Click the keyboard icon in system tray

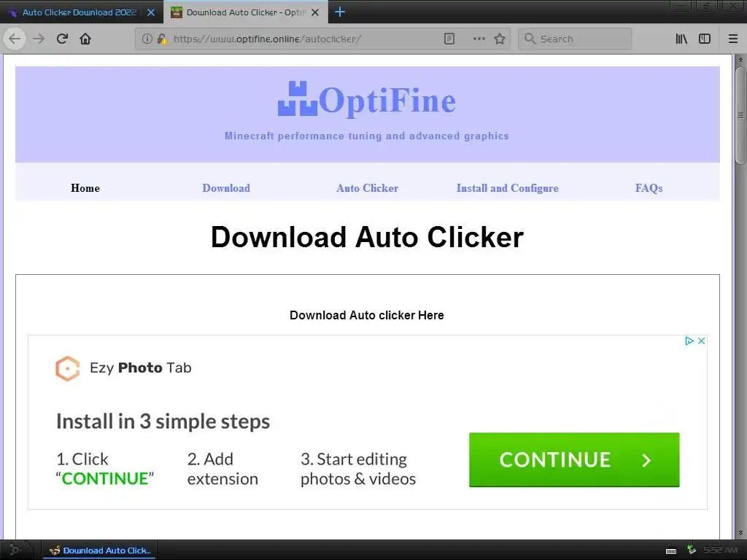tap(671, 551)
